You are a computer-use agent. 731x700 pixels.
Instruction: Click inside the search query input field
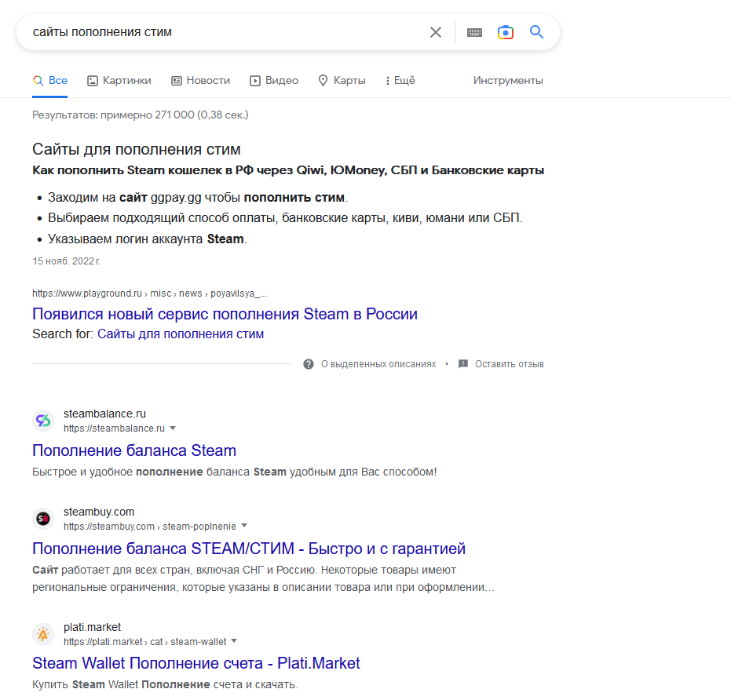[x=220, y=32]
